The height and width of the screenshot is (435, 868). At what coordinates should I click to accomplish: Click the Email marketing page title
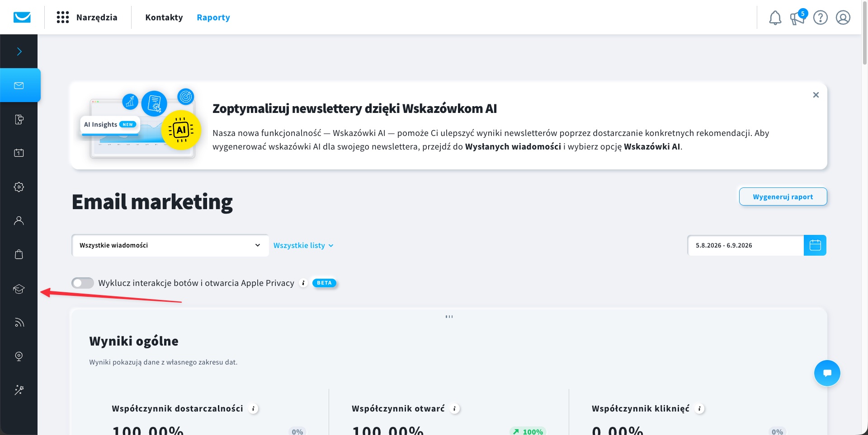[x=152, y=202]
